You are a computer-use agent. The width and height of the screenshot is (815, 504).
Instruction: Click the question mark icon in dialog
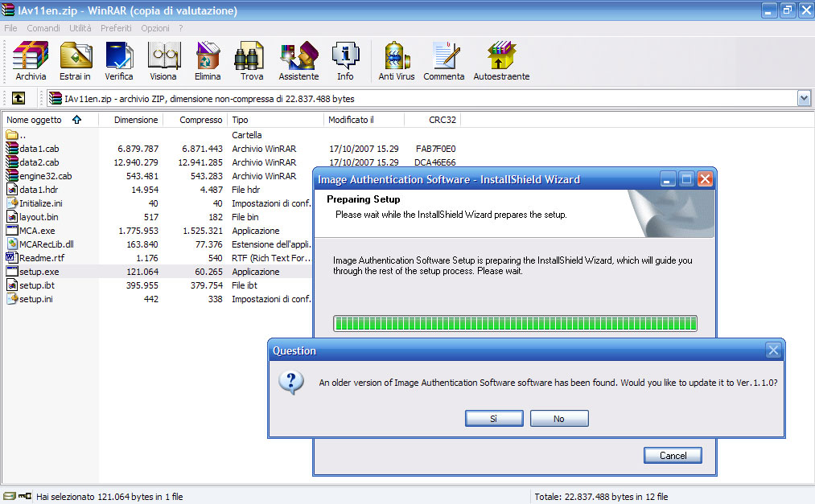[x=291, y=383]
